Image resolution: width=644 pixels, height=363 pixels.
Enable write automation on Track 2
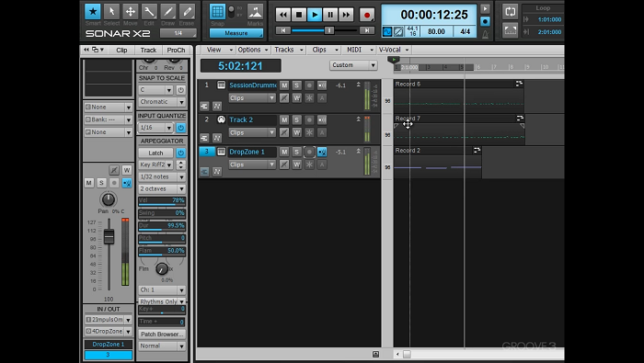(296, 132)
